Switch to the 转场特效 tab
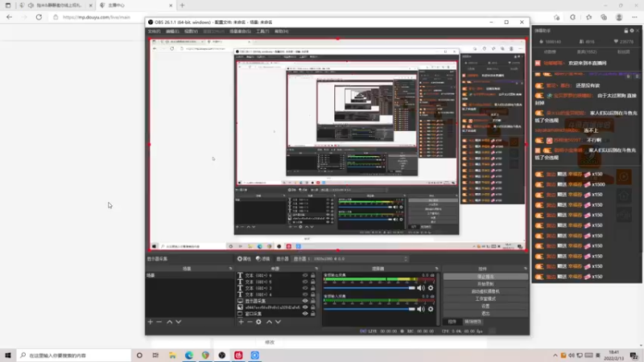The width and height of the screenshot is (644, 362). (473, 322)
